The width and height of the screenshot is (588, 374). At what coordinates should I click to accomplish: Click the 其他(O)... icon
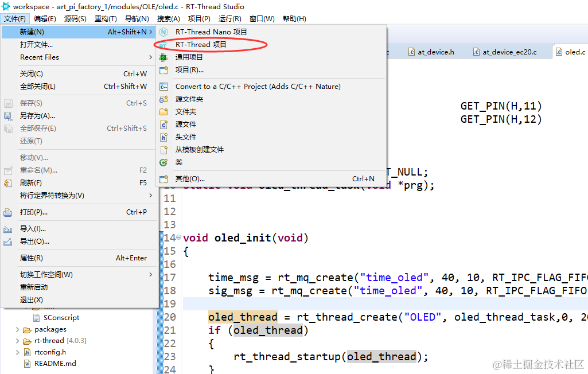pos(163,179)
